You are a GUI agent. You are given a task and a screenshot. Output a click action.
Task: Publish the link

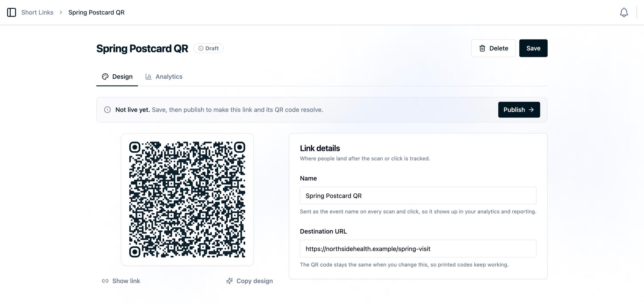519,110
